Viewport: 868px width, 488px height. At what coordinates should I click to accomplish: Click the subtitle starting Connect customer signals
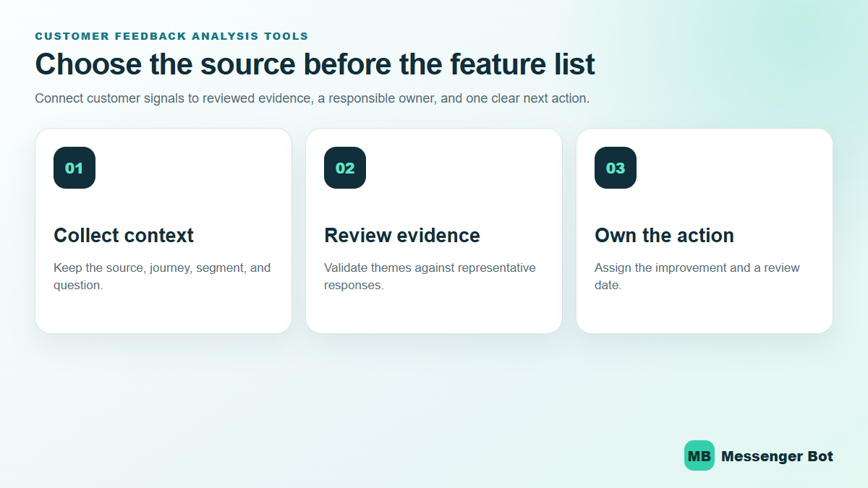[x=312, y=98]
